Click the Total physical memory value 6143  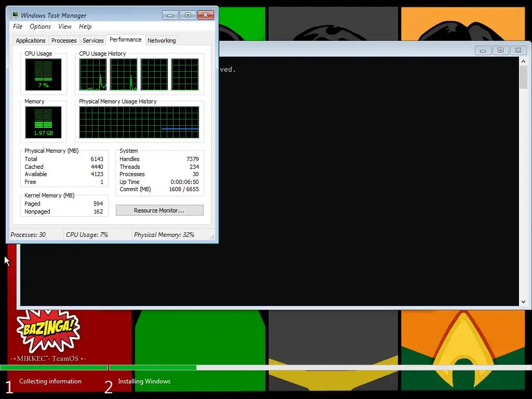click(x=97, y=159)
